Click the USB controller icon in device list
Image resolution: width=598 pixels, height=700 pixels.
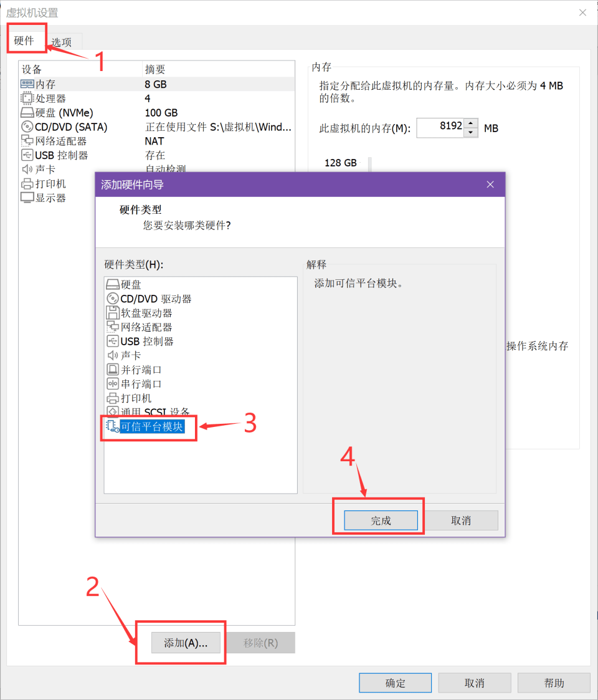click(x=27, y=155)
